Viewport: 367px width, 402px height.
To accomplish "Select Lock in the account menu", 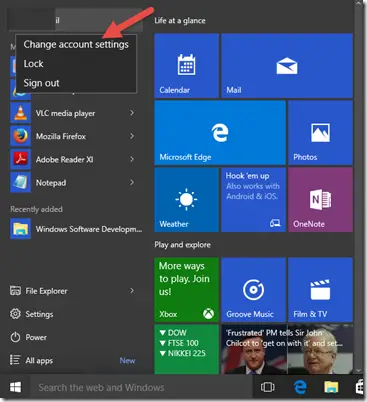I will [76, 63].
